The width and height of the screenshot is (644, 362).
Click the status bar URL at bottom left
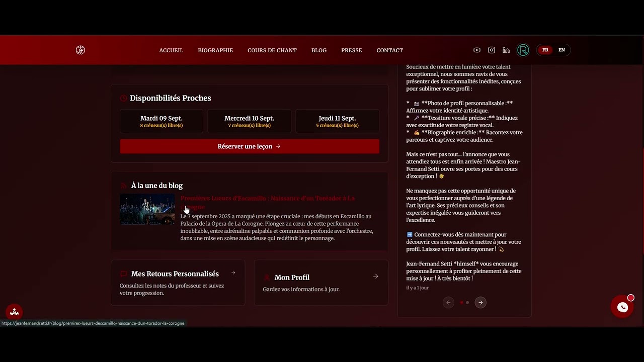pyautogui.click(x=93, y=323)
